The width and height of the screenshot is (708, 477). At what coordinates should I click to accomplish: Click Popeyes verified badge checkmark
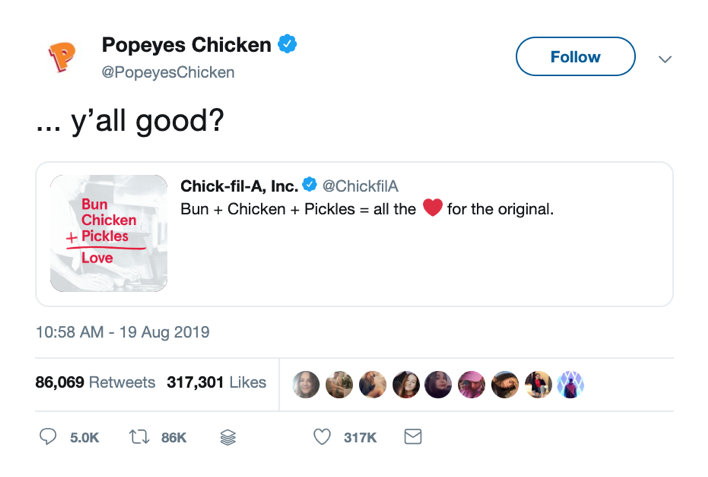point(288,45)
